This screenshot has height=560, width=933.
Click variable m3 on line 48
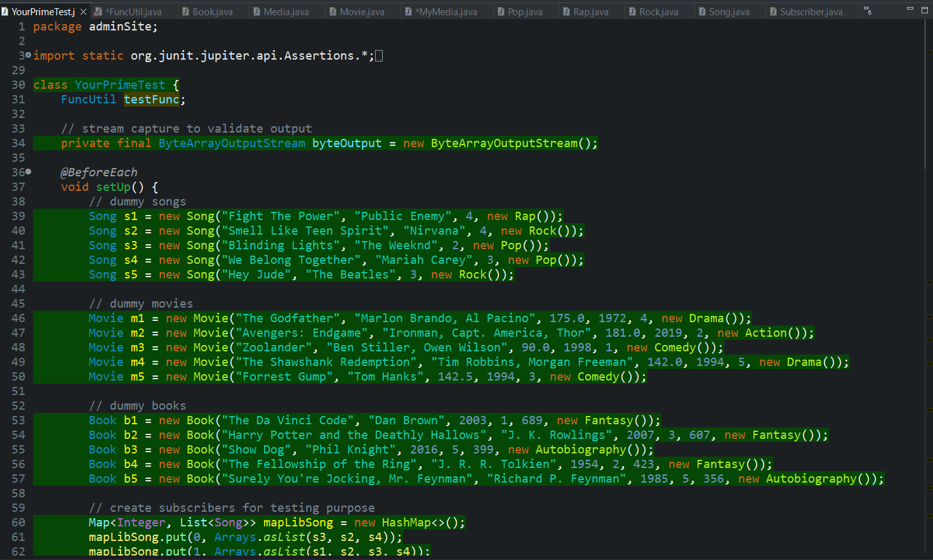[138, 348]
